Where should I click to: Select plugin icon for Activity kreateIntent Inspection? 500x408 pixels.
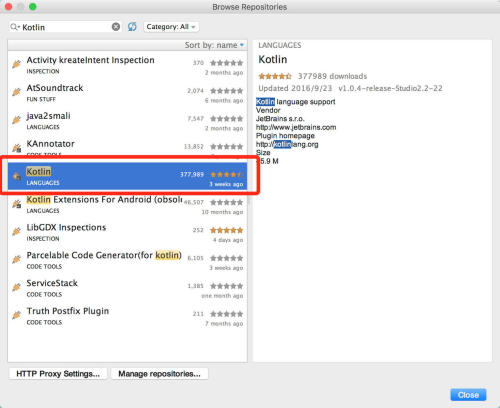point(17,64)
